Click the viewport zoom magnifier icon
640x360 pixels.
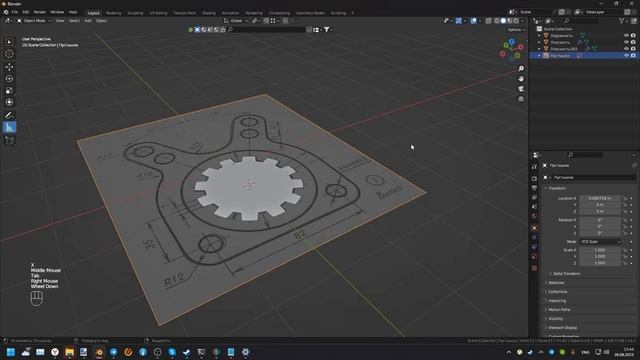(x=521, y=69)
